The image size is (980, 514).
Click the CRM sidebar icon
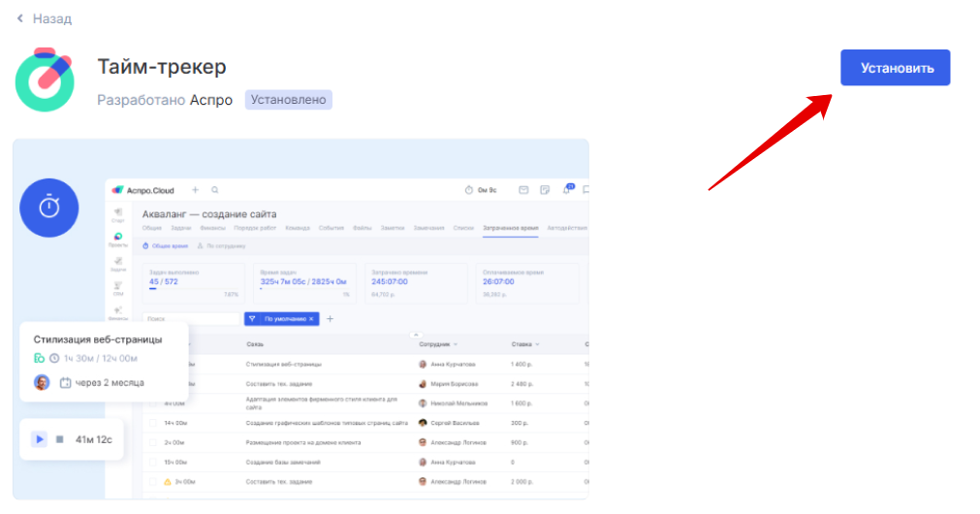[117, 288]
